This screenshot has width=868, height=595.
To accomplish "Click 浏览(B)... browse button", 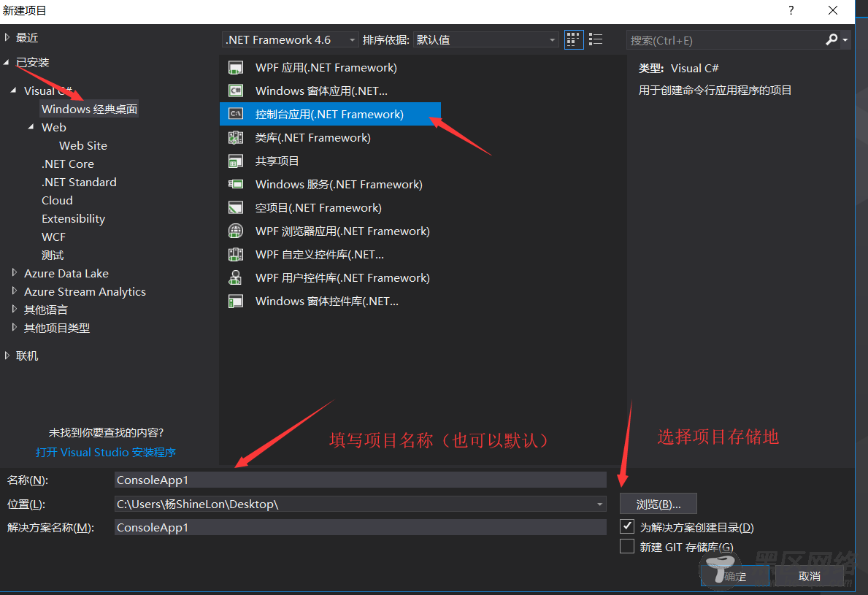I will pos(658,504).
